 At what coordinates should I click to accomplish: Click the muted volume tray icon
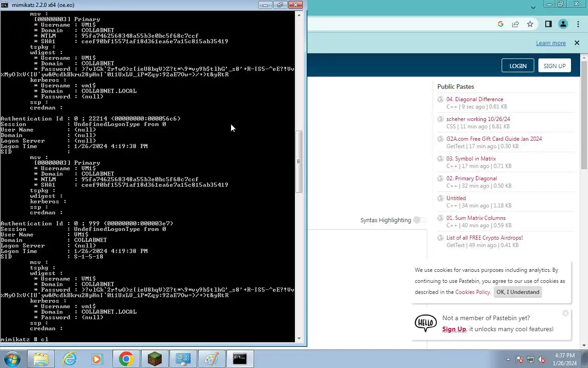coord(542,359)
